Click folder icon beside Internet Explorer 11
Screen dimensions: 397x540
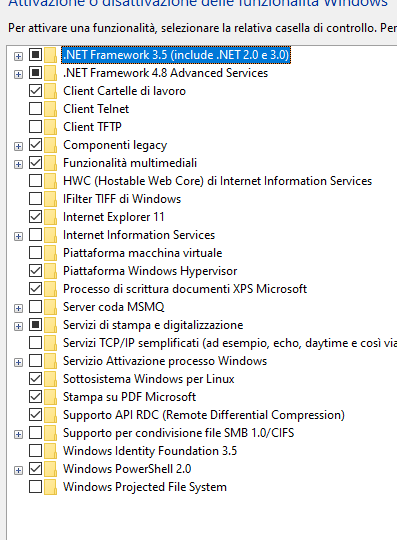(50, 217)
